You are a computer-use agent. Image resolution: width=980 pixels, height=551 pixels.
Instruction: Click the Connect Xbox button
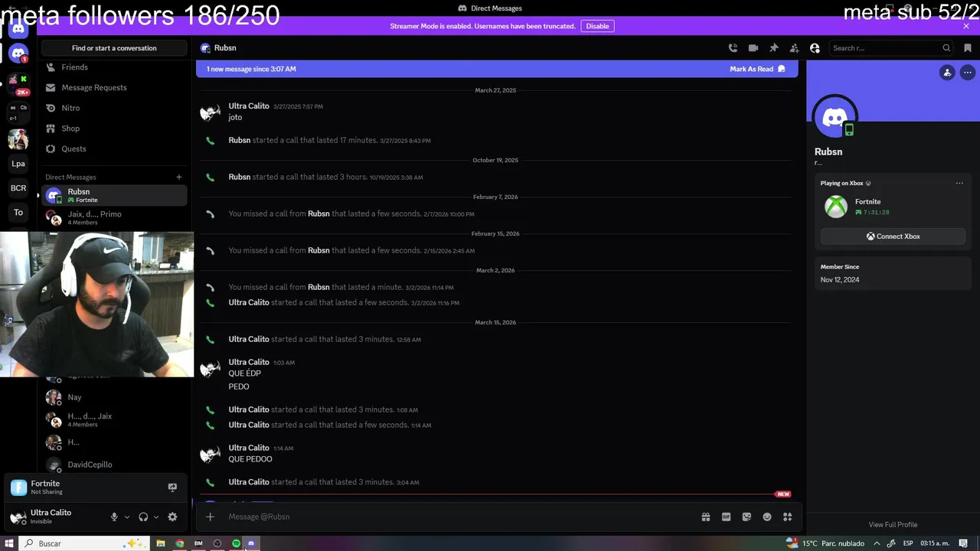pyautogui.click(x=893, y=236)
